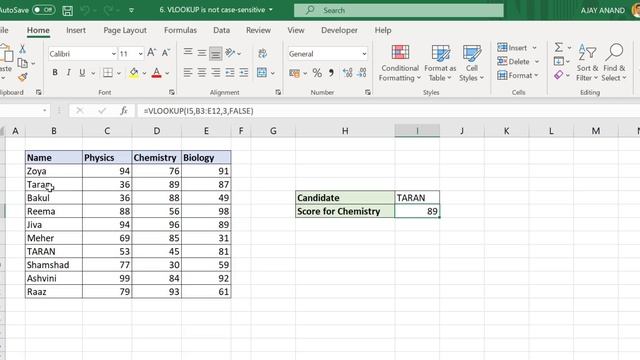Open Sort & Filter menu
The image size is (640, 360).
pyautogui.click(x=587, y=63)
